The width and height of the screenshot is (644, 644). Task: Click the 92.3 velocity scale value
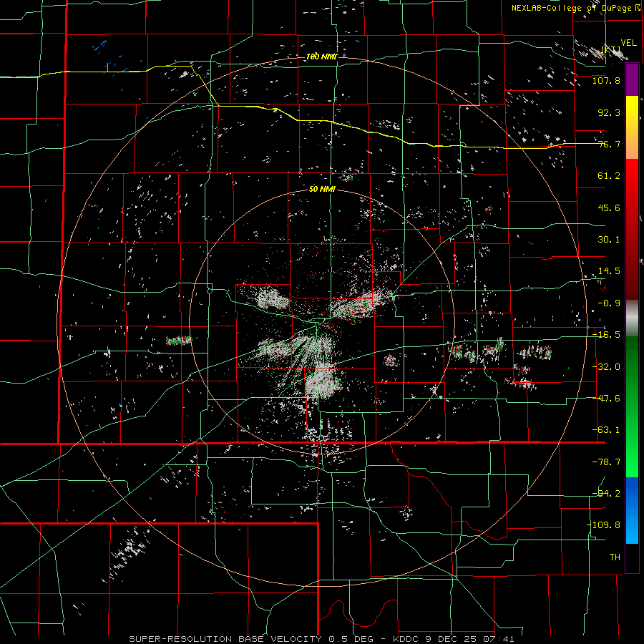(609, 112)
